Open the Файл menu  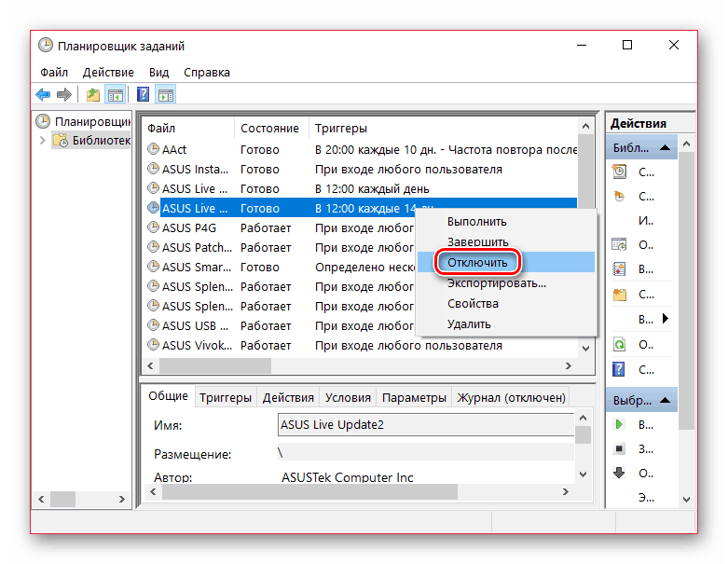(x=54, y=73)
